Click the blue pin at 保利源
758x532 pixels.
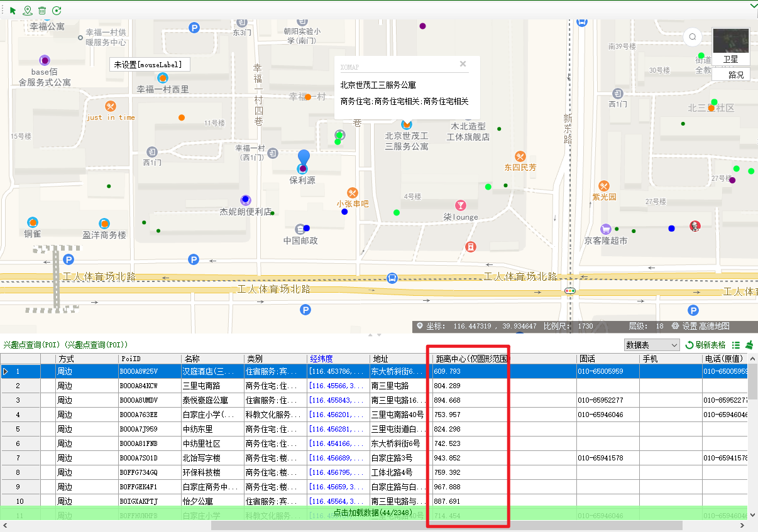(x=304, y=158)
